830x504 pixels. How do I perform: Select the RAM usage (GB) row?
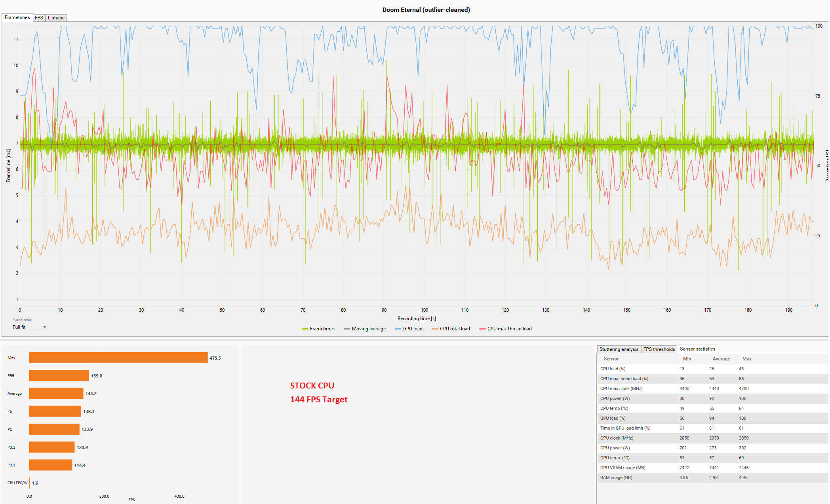[712, 477]
